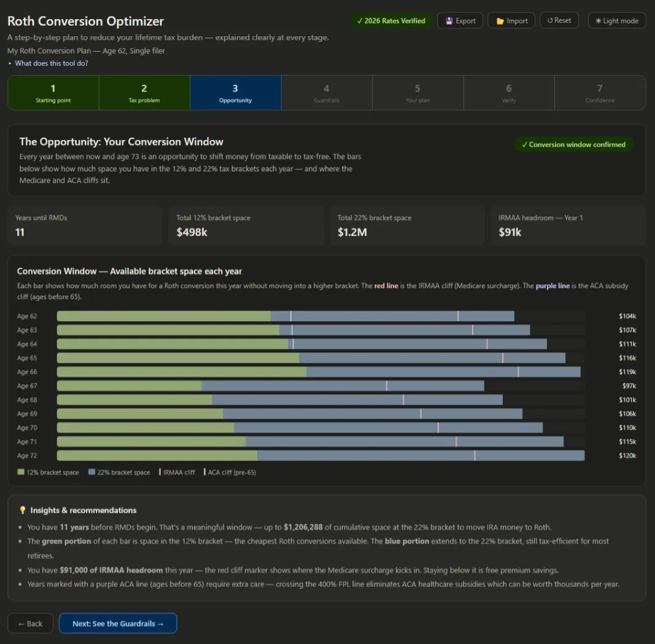Select step 3 Opportunity tab
655x644 pixels.
coord(235,93)
